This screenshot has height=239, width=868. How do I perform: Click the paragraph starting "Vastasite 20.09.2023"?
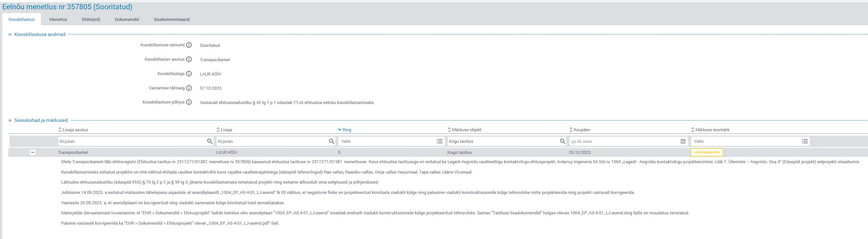(173, 203)
